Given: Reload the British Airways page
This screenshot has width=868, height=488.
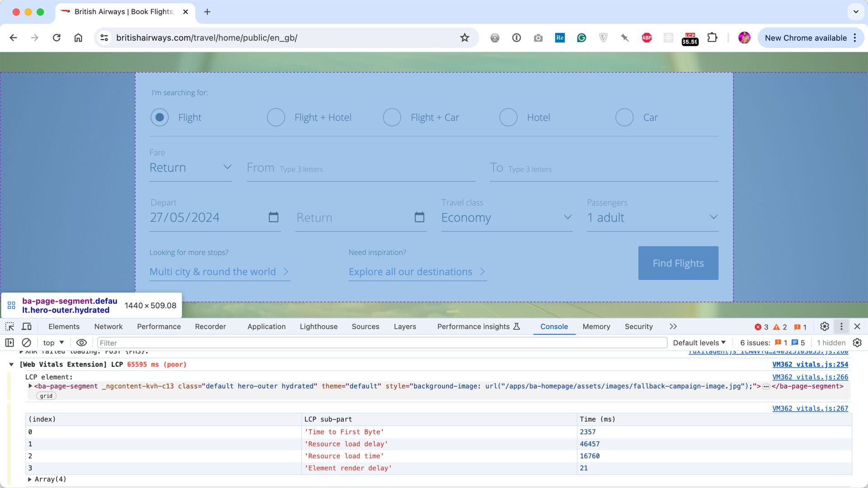Looking at the screenshot, I should pos(57,38).
